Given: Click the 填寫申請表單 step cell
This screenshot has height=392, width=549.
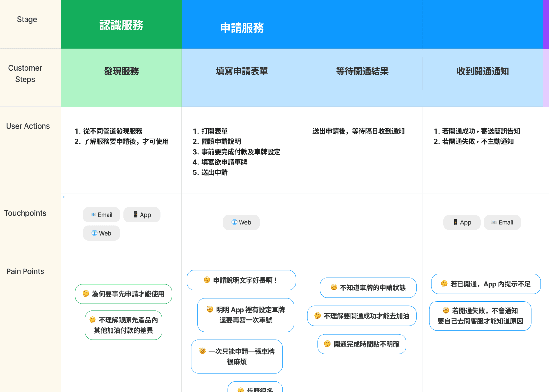Looking at the screenshot, I should click(242, 78).
